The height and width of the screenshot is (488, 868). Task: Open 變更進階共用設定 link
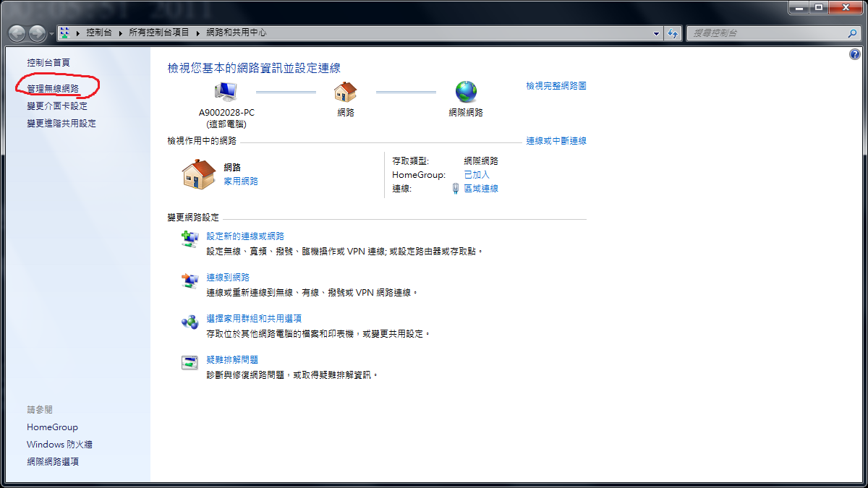coord(61,123)
